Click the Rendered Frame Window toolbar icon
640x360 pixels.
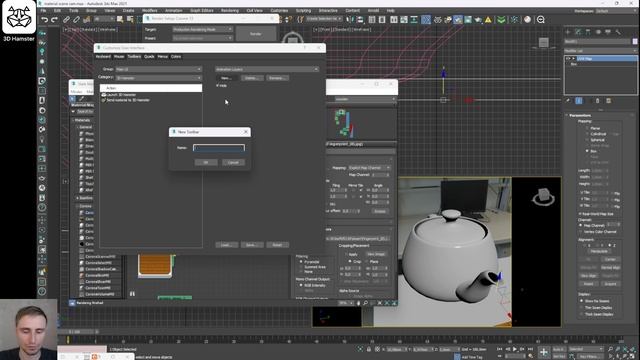pyautogui.click(x=468, y=19)
